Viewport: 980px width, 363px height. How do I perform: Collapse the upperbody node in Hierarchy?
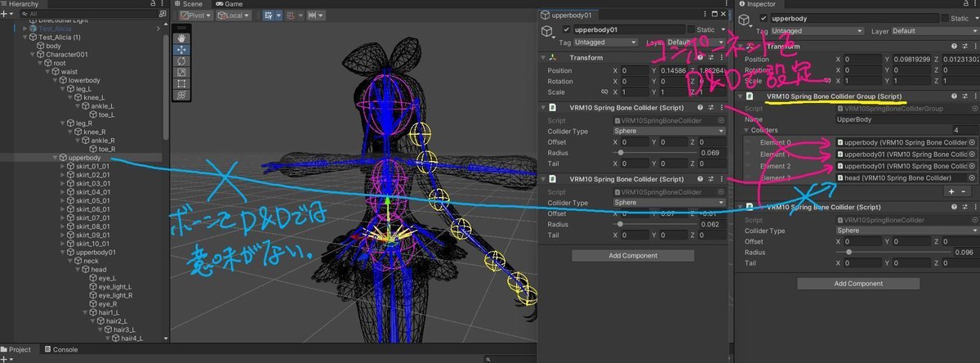pos(55,158)
